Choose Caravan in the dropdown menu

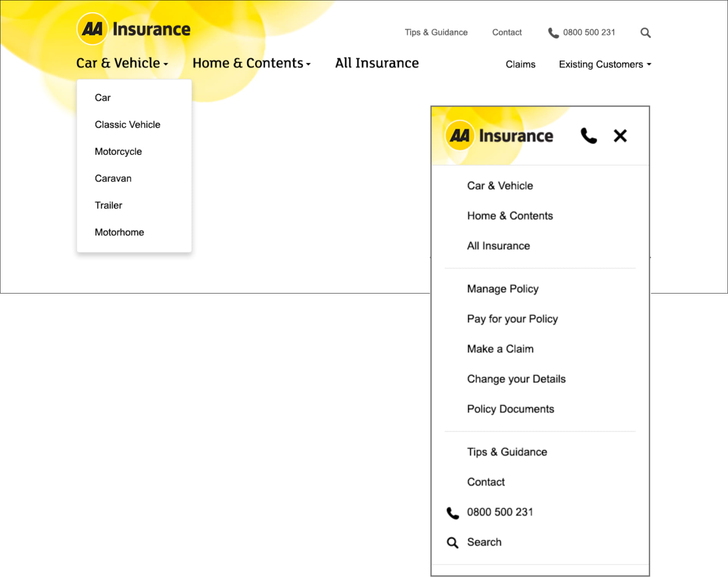(x=113, y=179)
